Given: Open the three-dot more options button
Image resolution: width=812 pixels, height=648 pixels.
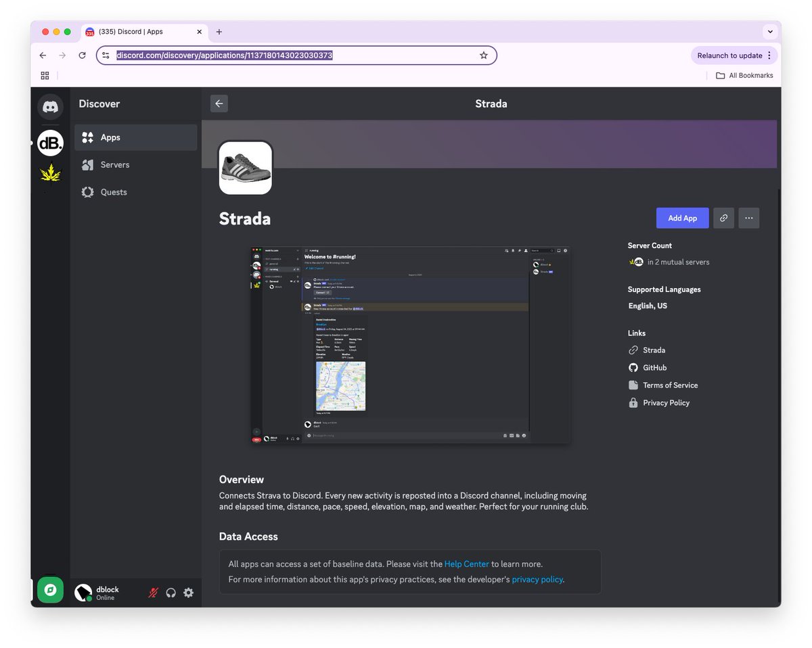Looking at the screenshot, I should pos(748,218).
